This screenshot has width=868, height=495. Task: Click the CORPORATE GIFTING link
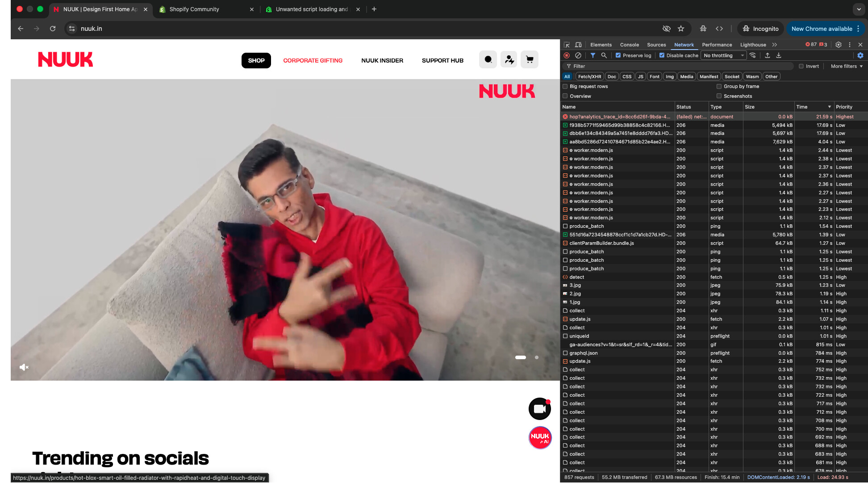pyautogui.click(x=313, y=60)
